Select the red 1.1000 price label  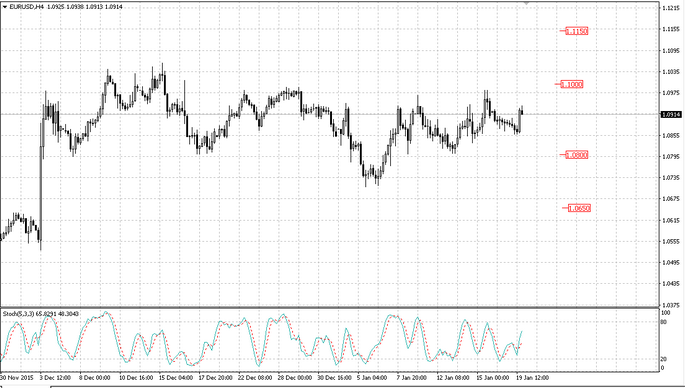(571, 84)
